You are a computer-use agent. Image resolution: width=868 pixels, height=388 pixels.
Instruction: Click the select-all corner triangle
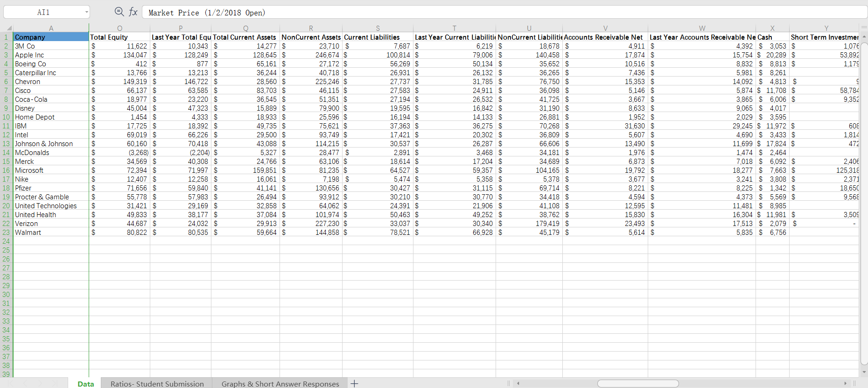pyautogui.click(x=9, y=28)
